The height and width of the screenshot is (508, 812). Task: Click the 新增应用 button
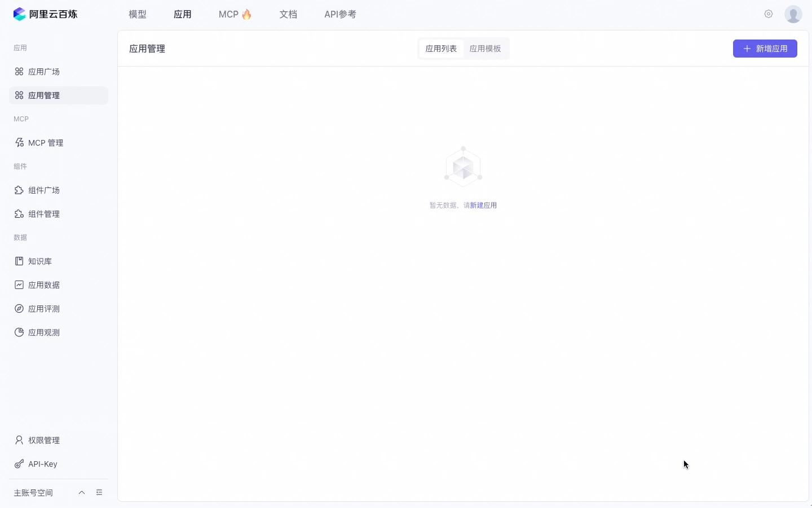(765, 49)
